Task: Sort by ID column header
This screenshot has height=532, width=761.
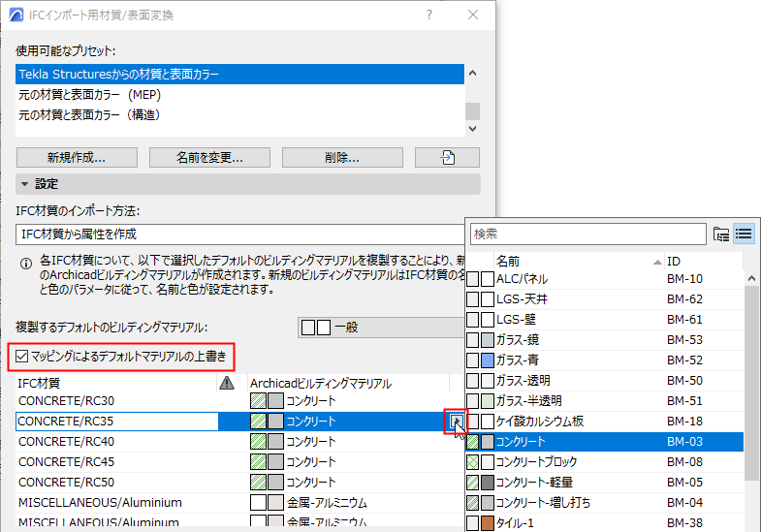Action: (703, 262)
